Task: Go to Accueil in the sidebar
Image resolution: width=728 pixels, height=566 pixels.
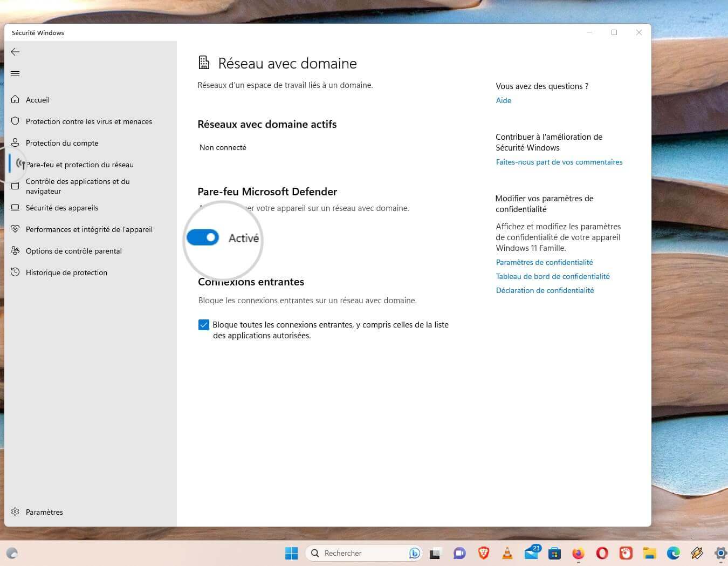Action: 38,100
